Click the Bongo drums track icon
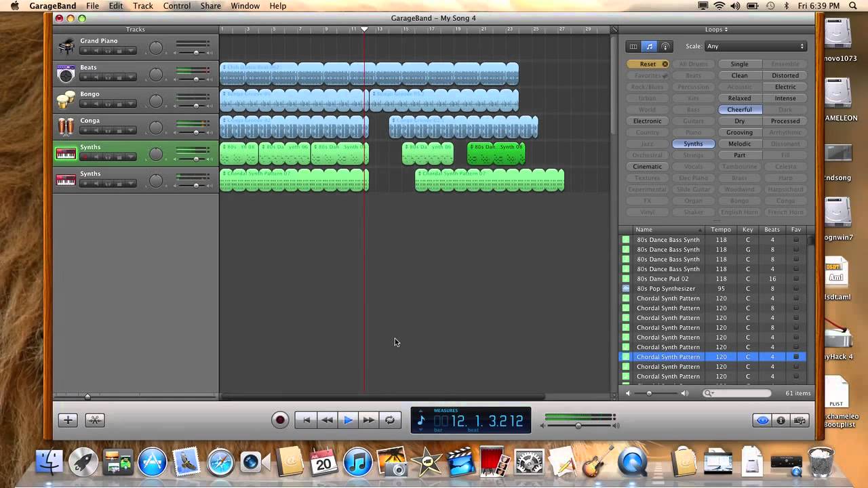 [66, 100]
